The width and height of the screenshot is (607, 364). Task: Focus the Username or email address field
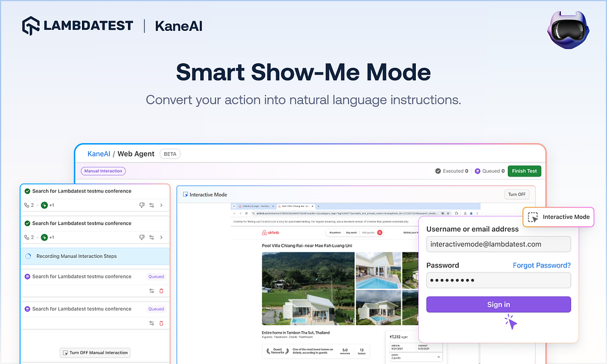(498, 244)
